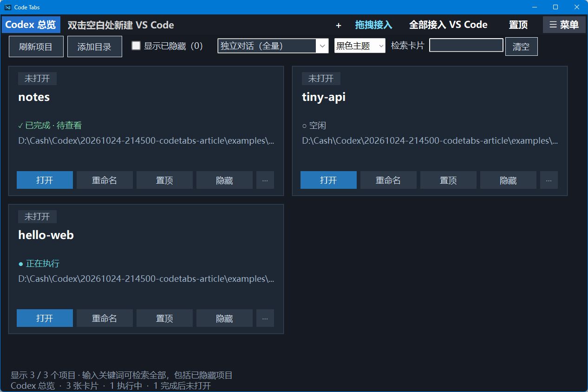The image size is (588, 392).
Task: Rename the notes card via 重命名
Action: [x=105, y=180]
